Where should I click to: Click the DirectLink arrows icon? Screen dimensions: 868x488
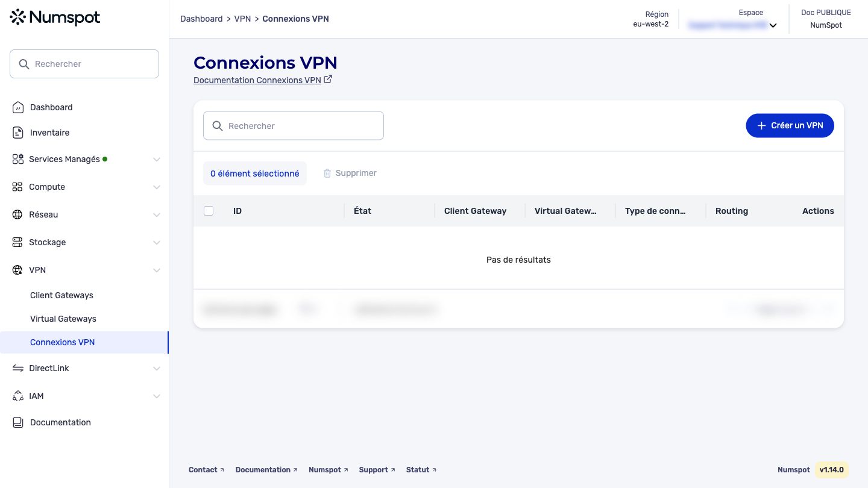(17, 368)
